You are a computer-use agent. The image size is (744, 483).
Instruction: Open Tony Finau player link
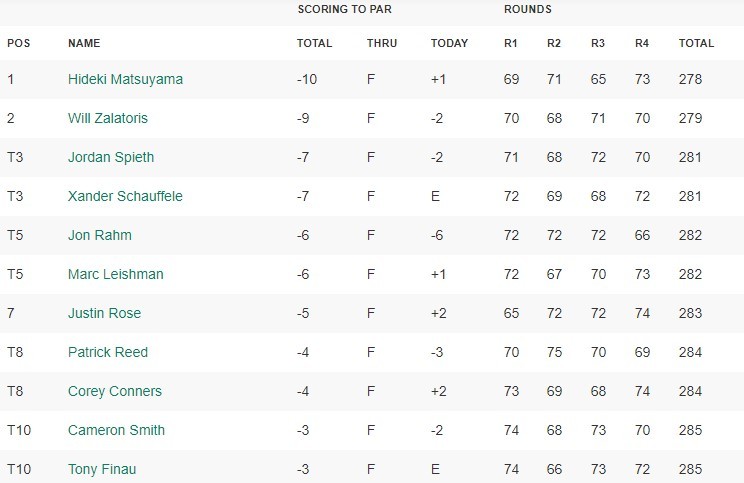coord(101,469)
